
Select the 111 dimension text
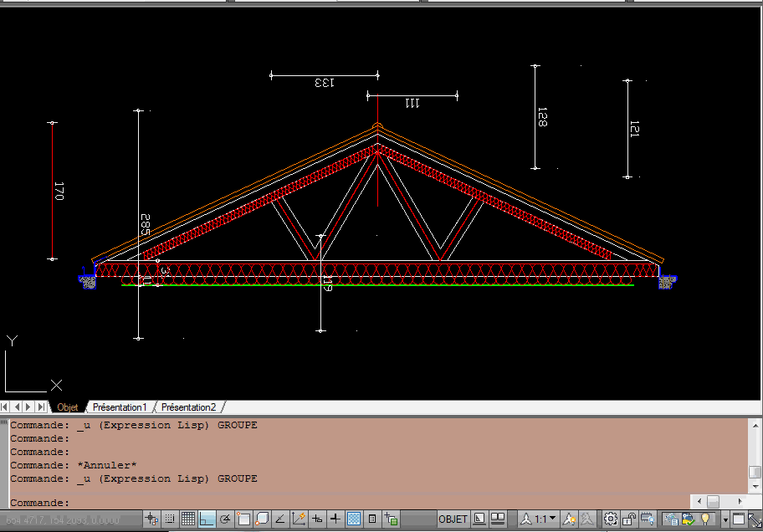point(412,103)
